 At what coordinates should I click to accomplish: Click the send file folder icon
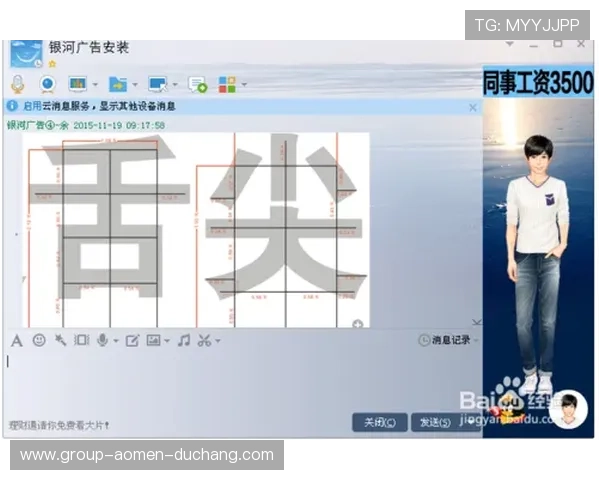point(118,84)
